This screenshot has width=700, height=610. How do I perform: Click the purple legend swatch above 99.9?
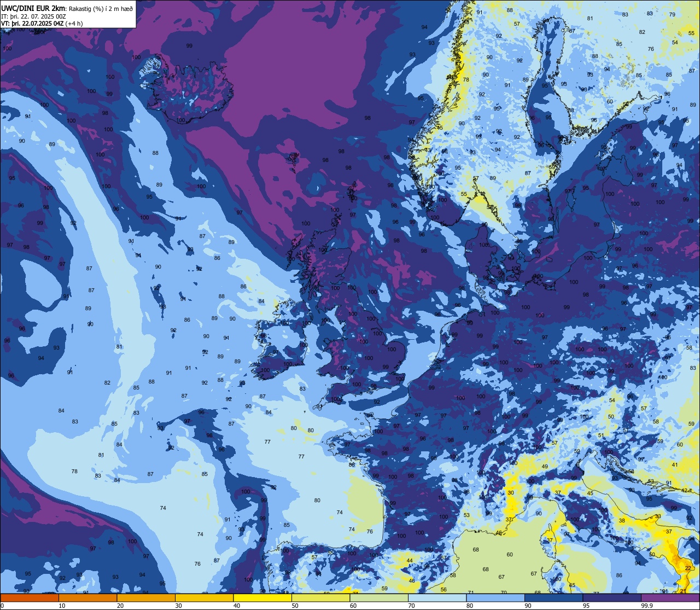click(x=670, y=597)
